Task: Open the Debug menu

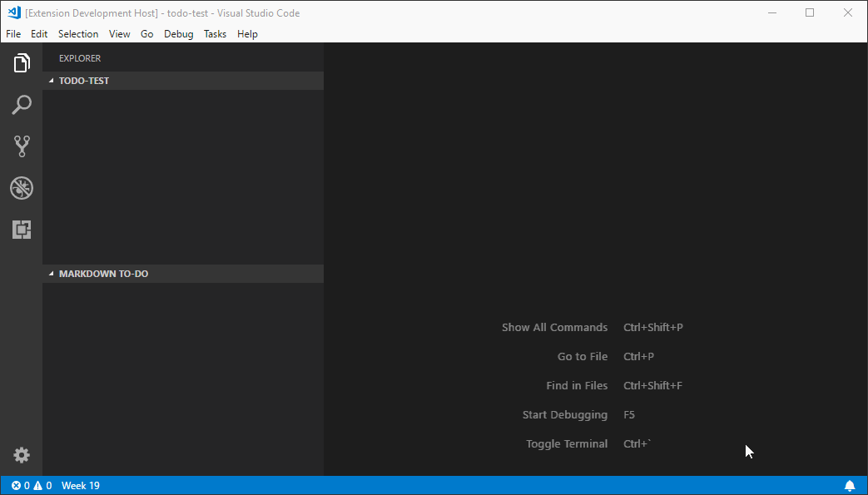Action: (x=178, y=34)
